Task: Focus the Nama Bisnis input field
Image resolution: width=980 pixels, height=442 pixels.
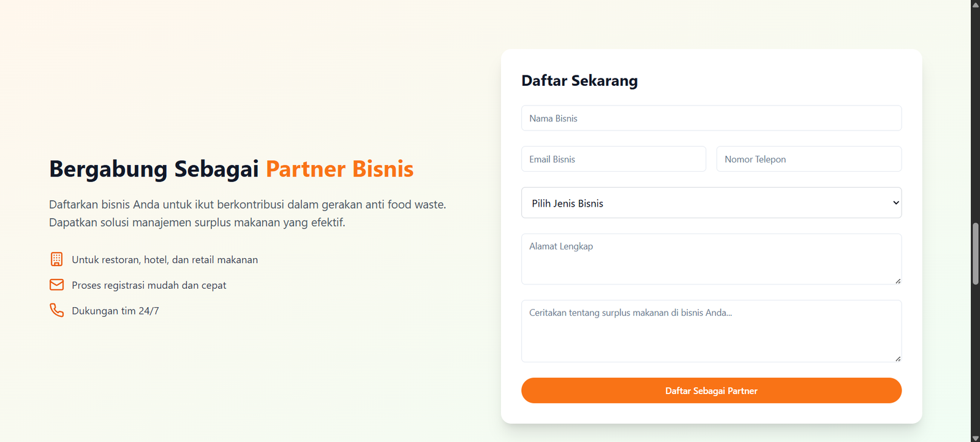Action: [x=710, y=118]
